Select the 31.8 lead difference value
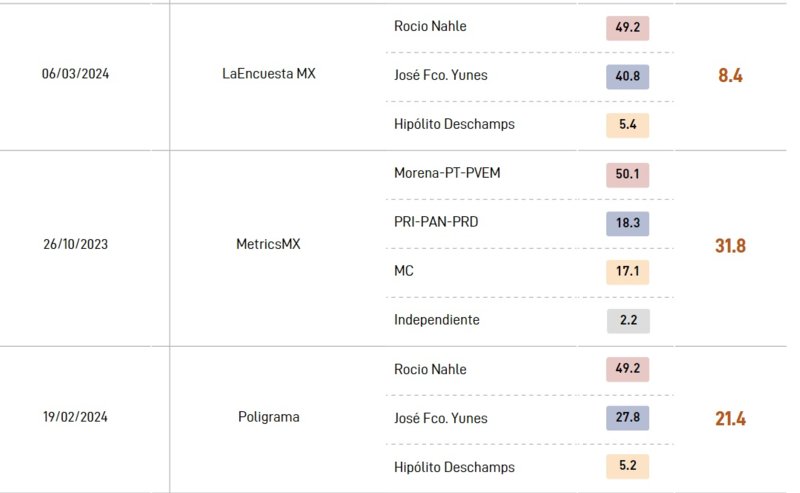800x493 pixels. [730, 246]
